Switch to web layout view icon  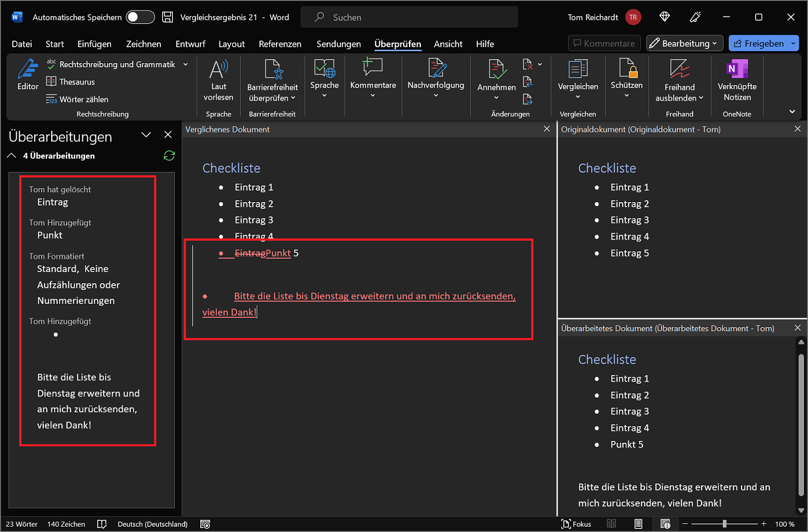(666, 524)
